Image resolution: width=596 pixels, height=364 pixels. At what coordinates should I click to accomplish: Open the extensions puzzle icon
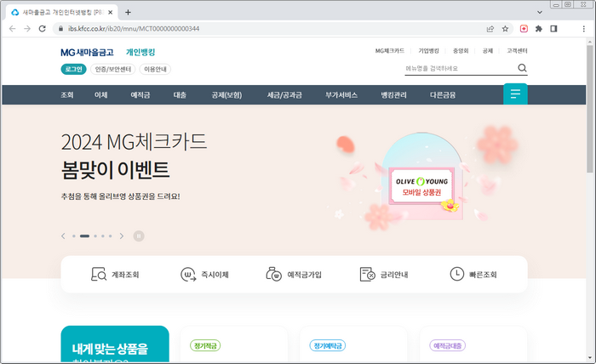(x=539, y=29)
